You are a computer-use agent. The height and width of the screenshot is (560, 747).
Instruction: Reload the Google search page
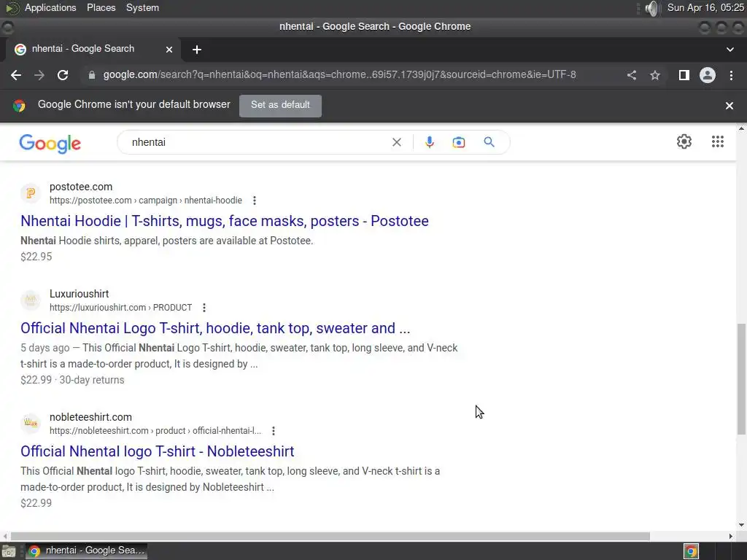[x=63, y=75]
